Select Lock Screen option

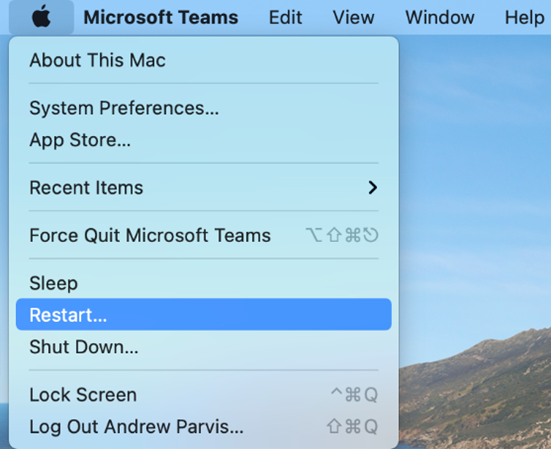203,395
